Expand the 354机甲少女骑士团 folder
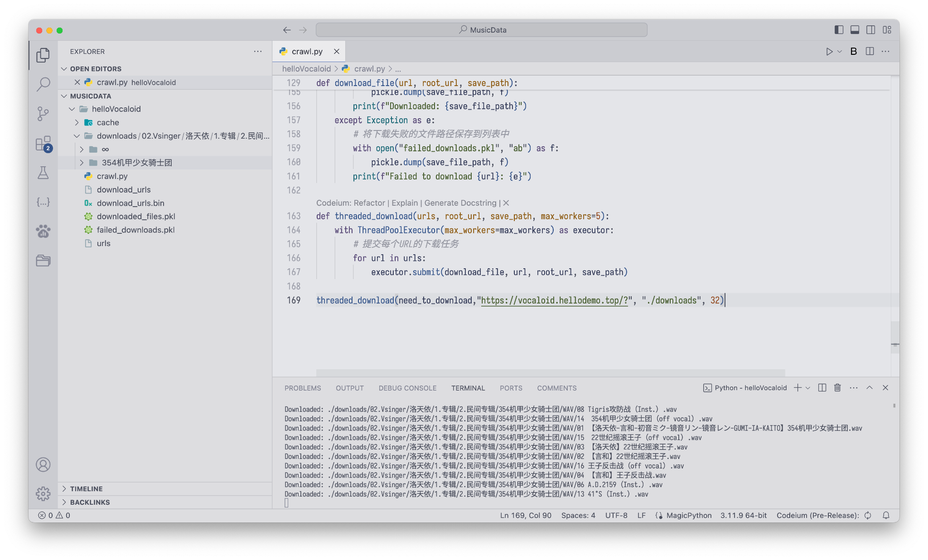 (136, 163)
